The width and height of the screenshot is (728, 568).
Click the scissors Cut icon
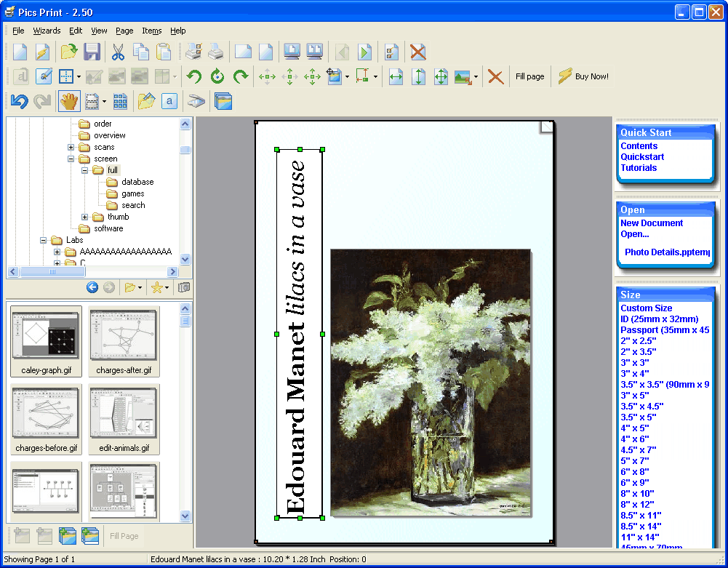coord(118,52)
